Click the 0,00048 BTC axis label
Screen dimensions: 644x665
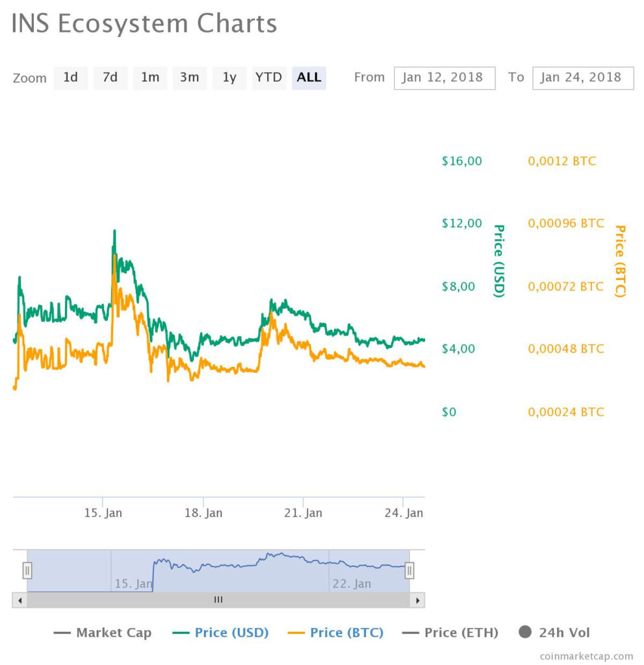566,349
